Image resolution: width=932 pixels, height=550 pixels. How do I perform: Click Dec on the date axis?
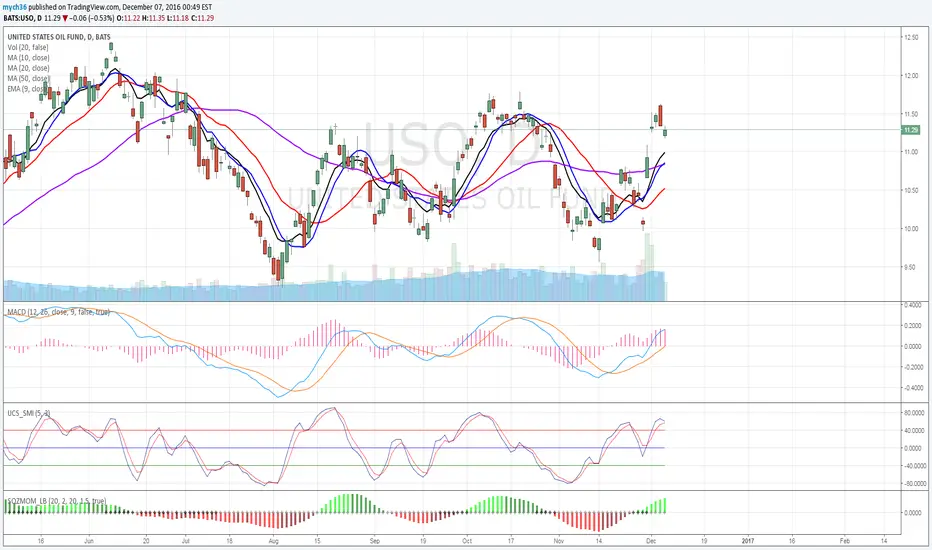651,541
